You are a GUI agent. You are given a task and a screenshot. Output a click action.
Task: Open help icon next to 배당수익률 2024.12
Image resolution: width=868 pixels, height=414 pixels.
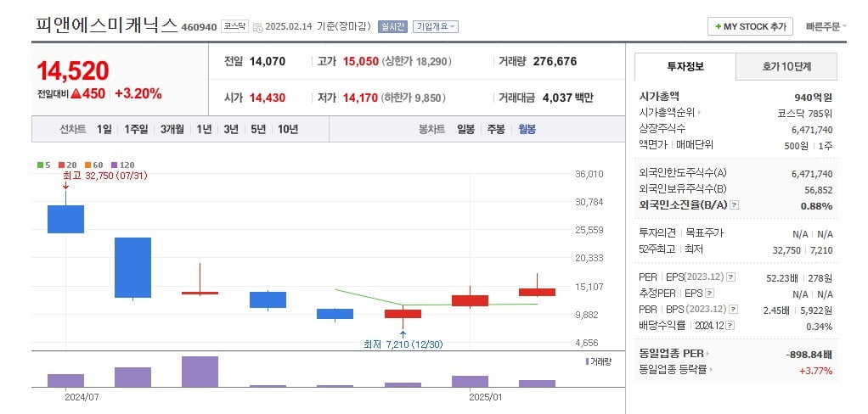pos(730,326)
